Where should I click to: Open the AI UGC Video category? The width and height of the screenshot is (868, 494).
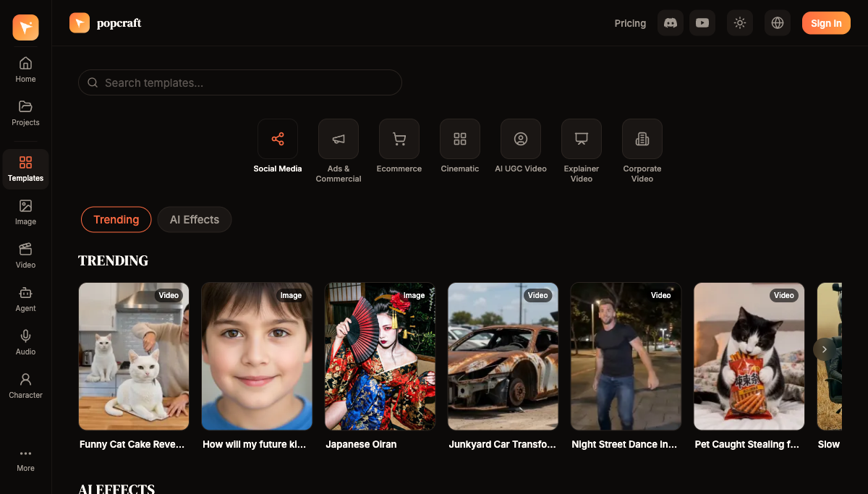521,139
